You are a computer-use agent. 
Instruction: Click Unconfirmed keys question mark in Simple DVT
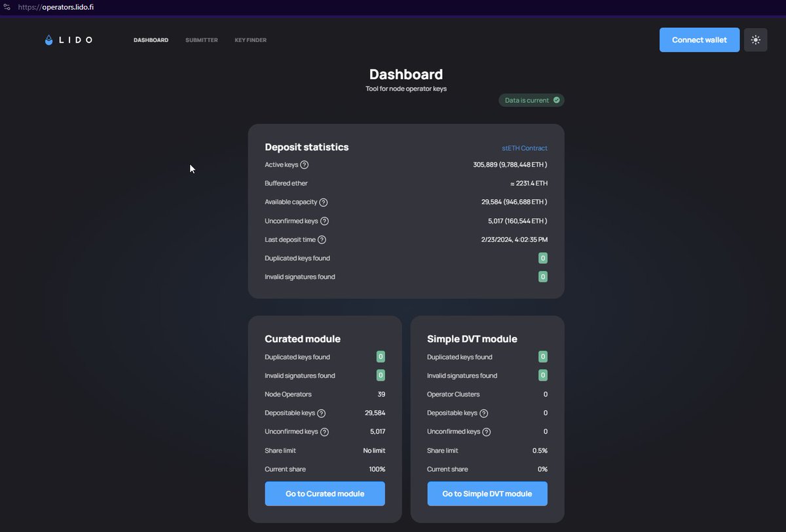488,432
